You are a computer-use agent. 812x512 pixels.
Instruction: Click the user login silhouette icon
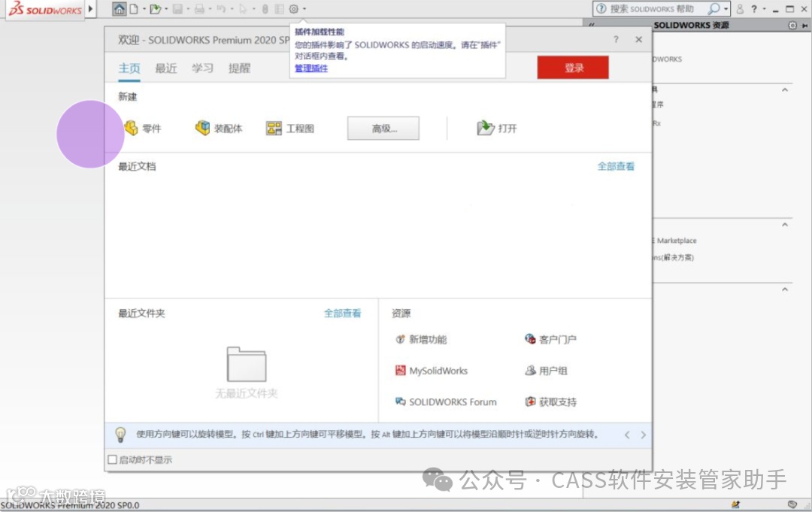coord(740,9)
